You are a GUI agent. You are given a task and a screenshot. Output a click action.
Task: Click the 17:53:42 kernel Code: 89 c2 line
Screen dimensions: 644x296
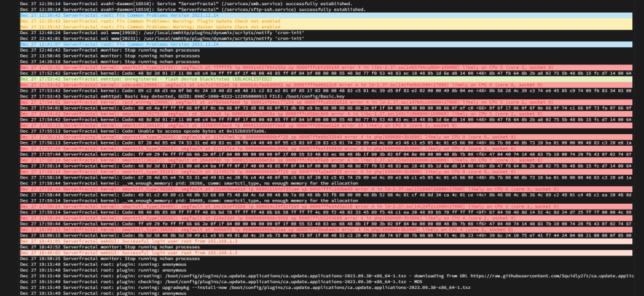326,90
